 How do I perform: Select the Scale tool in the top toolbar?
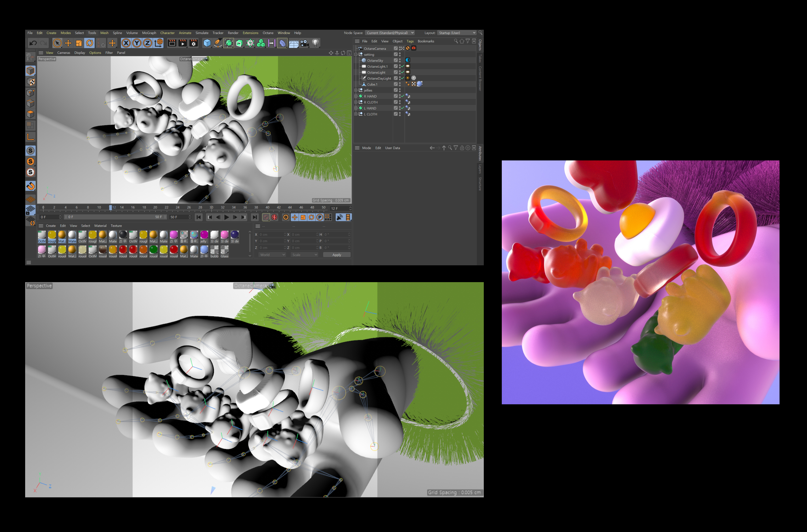point(79,43)
